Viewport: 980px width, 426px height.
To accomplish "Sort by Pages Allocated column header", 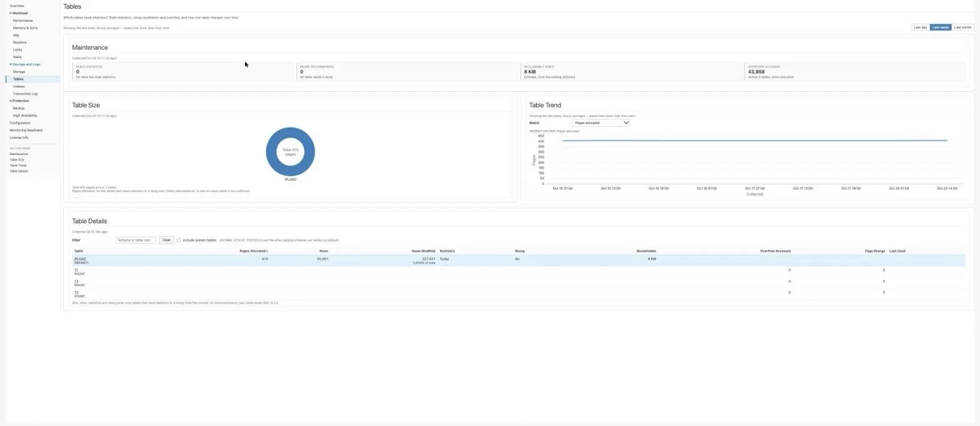I will point(254,251).
